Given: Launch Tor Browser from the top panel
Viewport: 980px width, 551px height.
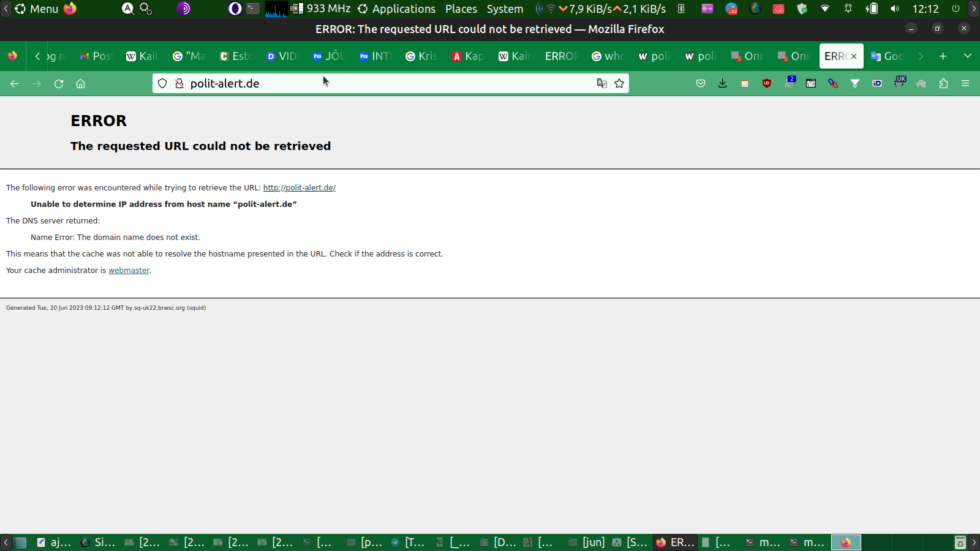Looking at the screenshot, I should tap(183, 9).
